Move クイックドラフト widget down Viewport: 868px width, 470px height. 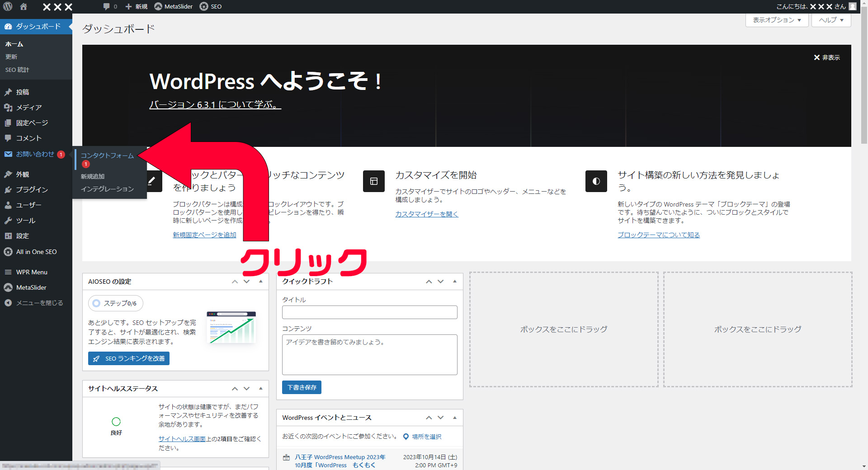441,282
